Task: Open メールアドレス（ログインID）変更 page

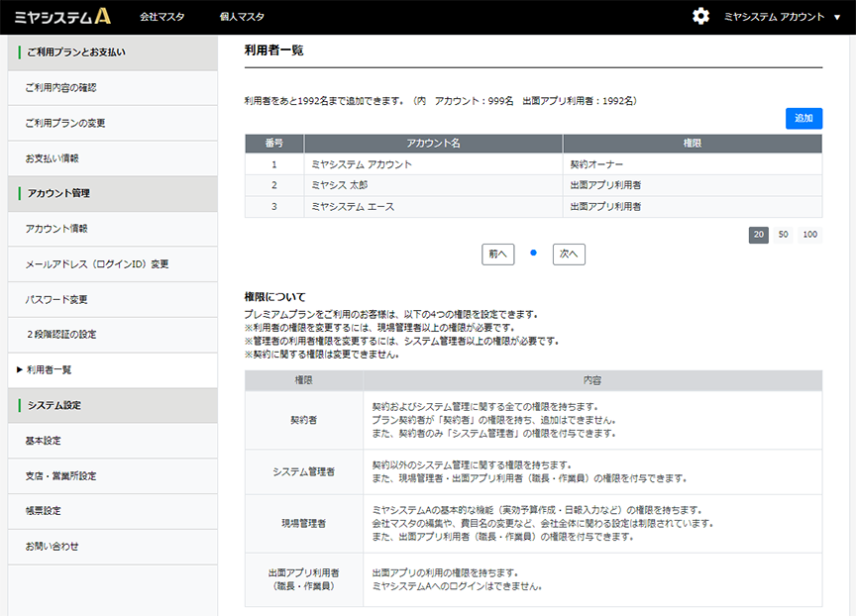Action: [113, 264]
